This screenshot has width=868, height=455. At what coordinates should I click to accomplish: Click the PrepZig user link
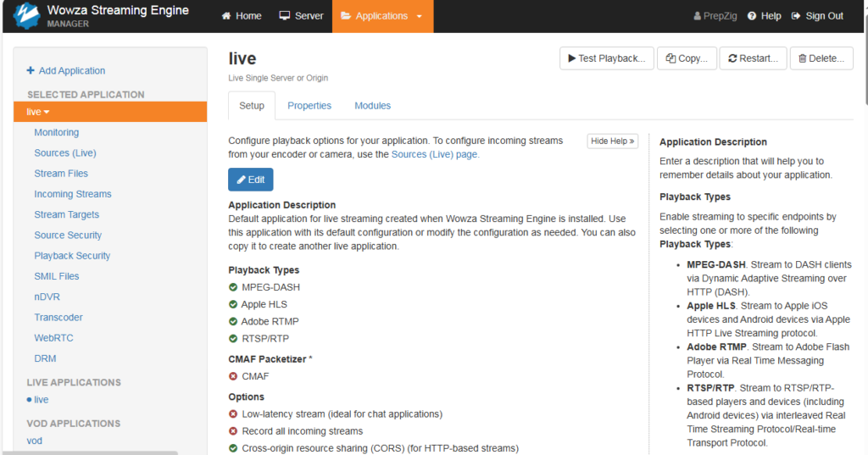click(715, 16)
